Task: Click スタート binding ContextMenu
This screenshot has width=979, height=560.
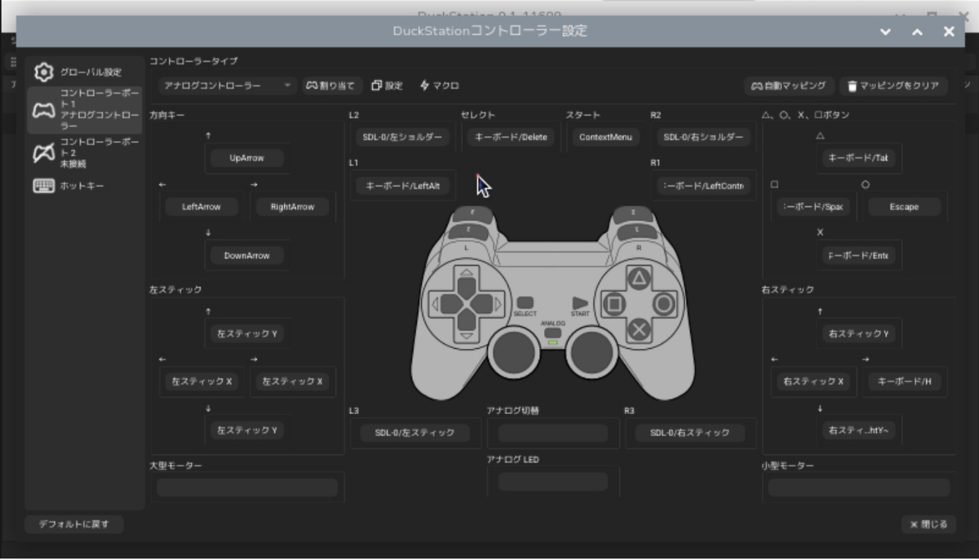Action: 605,137
